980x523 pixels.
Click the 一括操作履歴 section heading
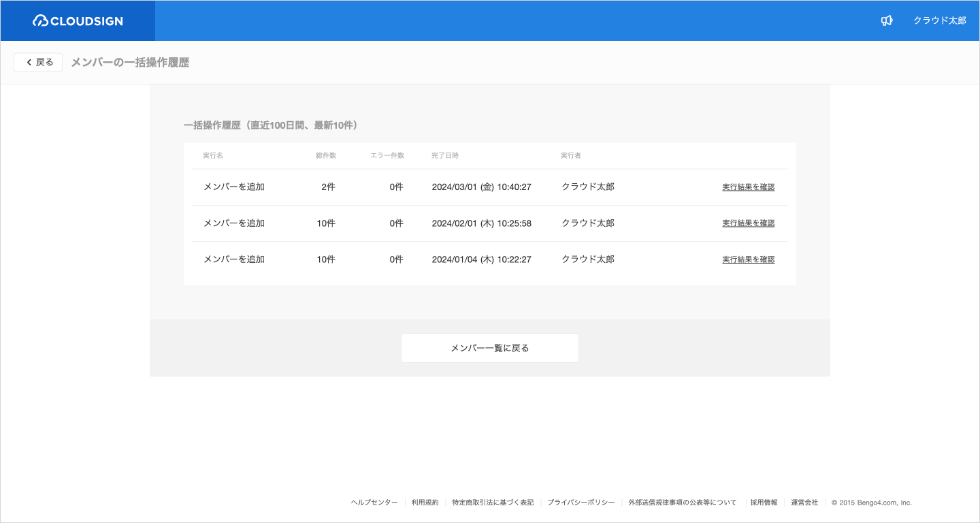pyautogui.click(x=271, y=125)
